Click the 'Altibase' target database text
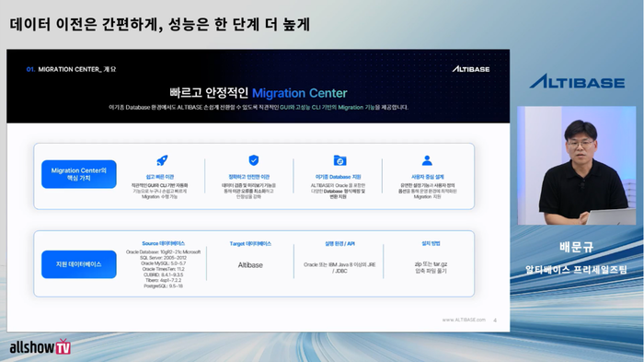Screen dimensions: 644x362 [250, 265]
